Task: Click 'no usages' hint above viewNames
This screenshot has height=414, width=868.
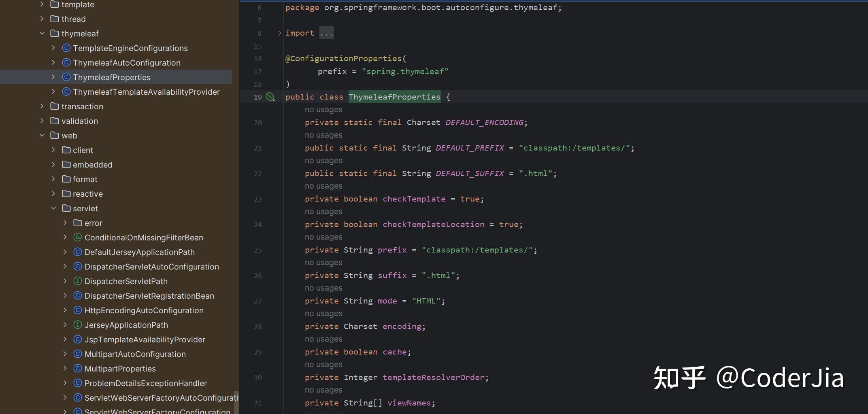Action: click(x=323, y=390)
